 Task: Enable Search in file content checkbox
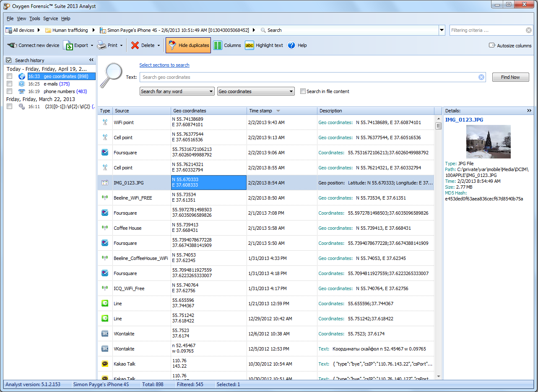pyautogui.click(x=303, y=91)
